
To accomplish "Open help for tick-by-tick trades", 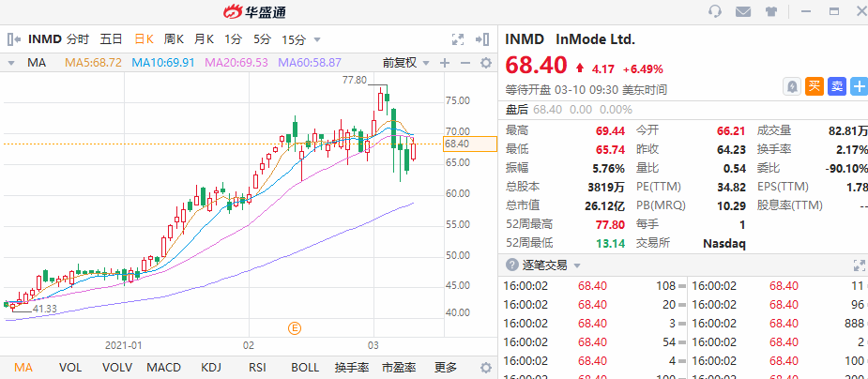I will [512, 265].
